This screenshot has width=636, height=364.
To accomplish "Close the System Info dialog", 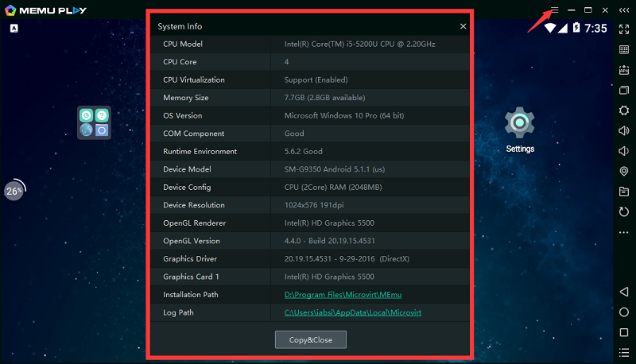I will (463, 26).
